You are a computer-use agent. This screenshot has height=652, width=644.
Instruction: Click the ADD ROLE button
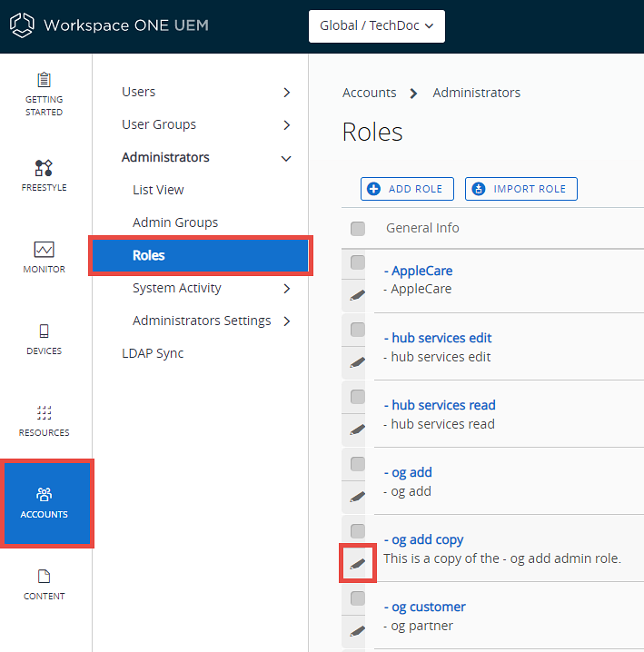point(407,189)
